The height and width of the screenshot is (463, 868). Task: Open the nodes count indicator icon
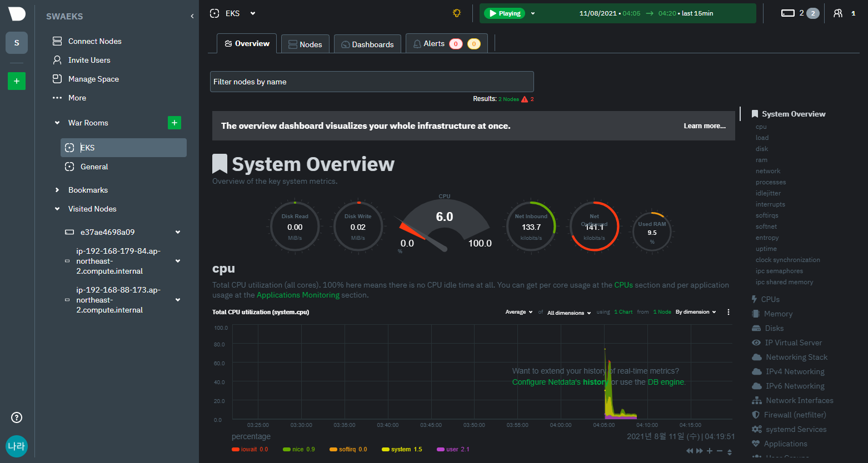tap(788, 13)
